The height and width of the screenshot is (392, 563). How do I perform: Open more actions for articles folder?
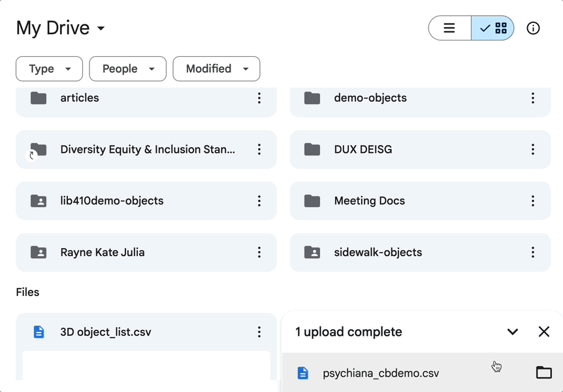(259, 98)
